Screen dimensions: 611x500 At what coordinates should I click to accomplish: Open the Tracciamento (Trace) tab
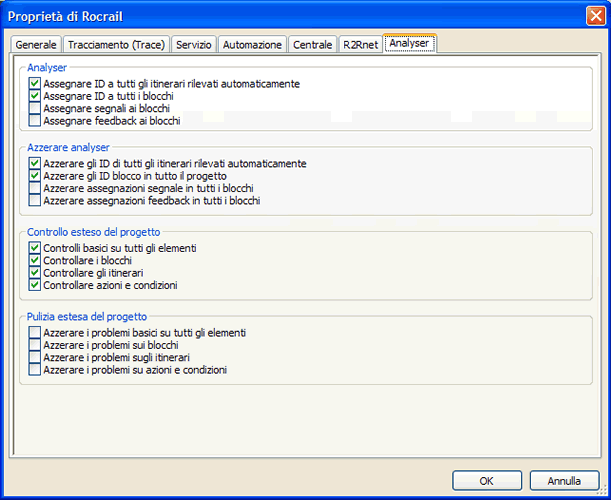116,45
